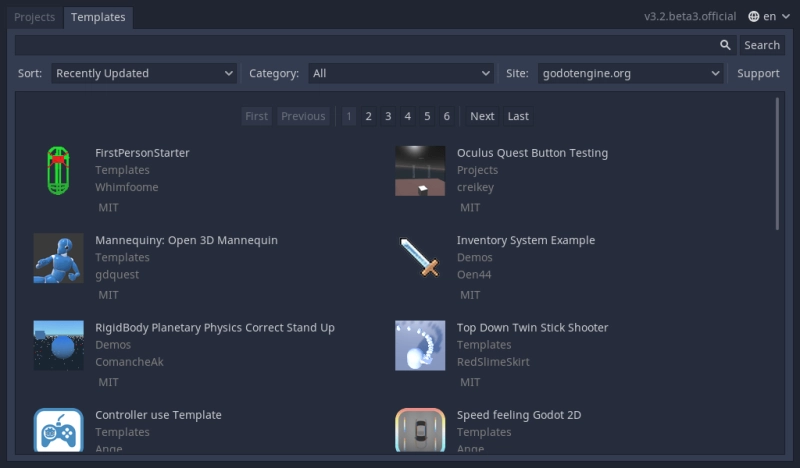Screen dimensions: 800x468
Task: Click version text v3.2.beta3.official
Action: pos(690,16)
